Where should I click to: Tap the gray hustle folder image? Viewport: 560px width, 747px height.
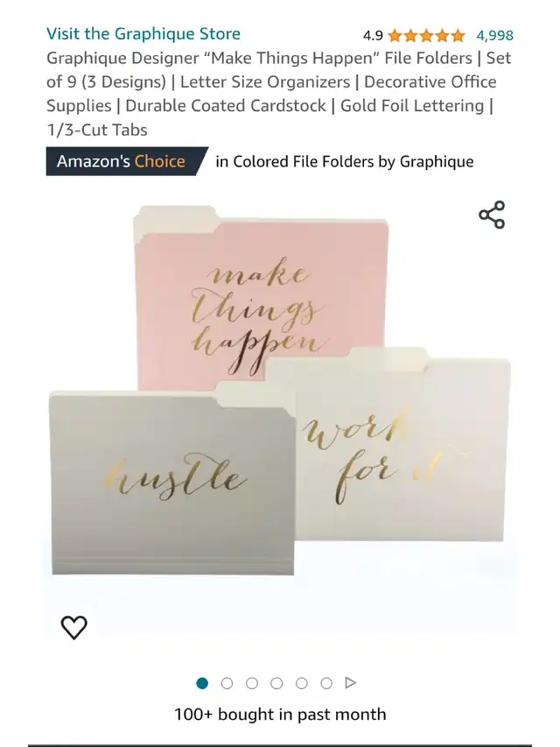171,481
